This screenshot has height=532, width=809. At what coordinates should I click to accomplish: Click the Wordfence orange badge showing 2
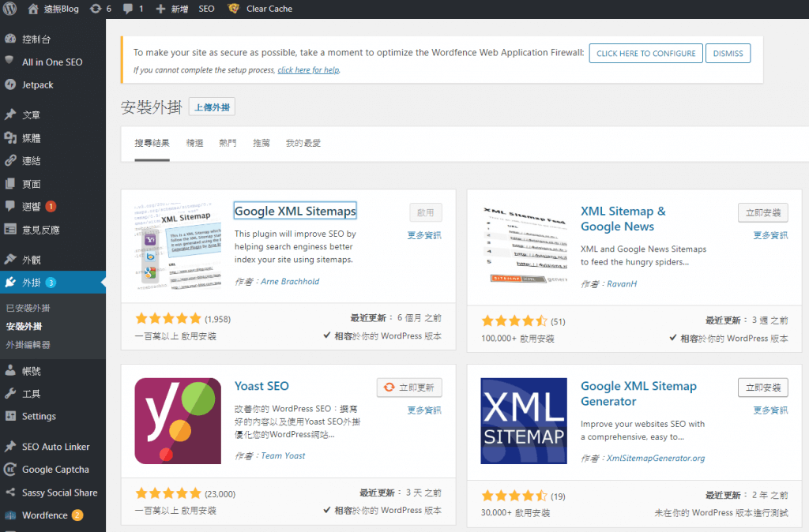tap(77, 515)
